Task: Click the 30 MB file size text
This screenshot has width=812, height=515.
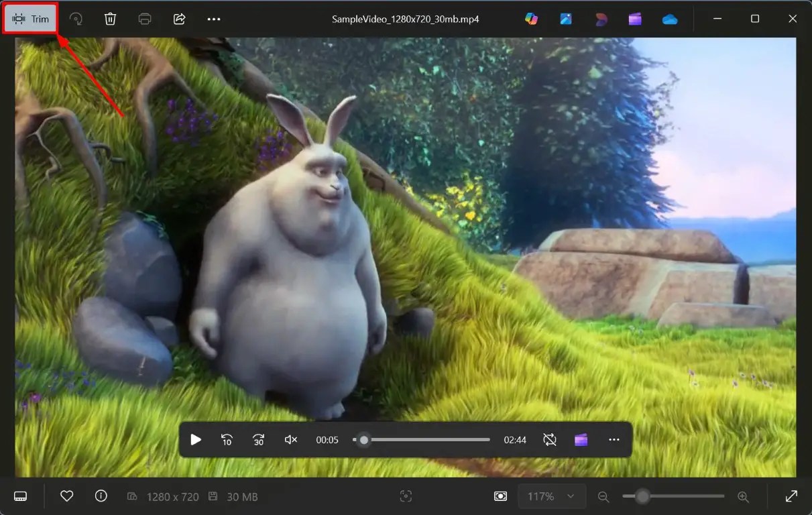Action: (x=242, y=497)
